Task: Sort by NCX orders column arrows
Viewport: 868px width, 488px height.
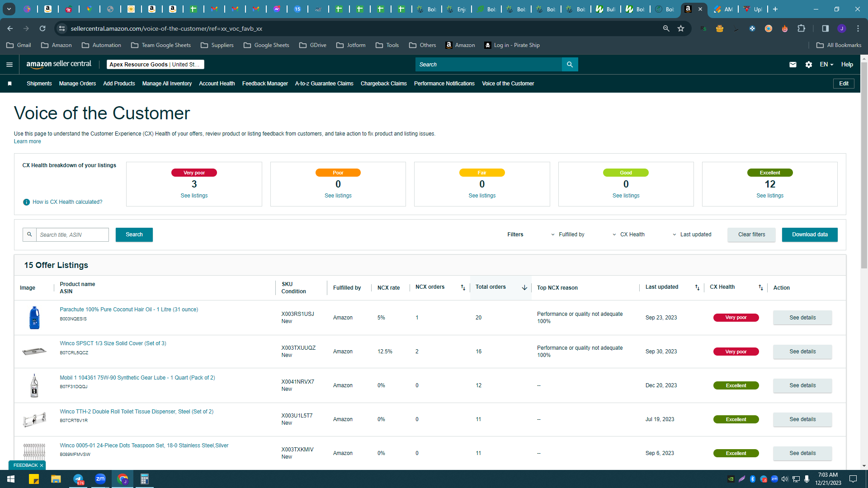Action: pos(463,287)
